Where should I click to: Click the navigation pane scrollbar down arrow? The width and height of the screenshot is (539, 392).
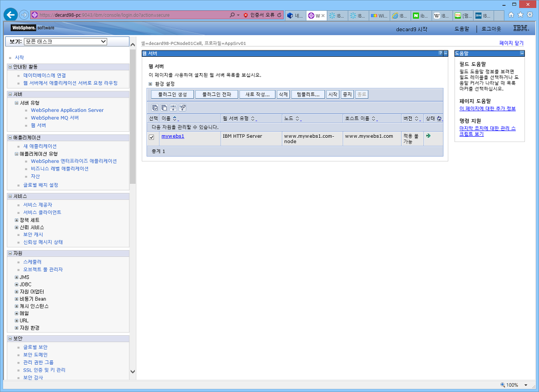133,372
